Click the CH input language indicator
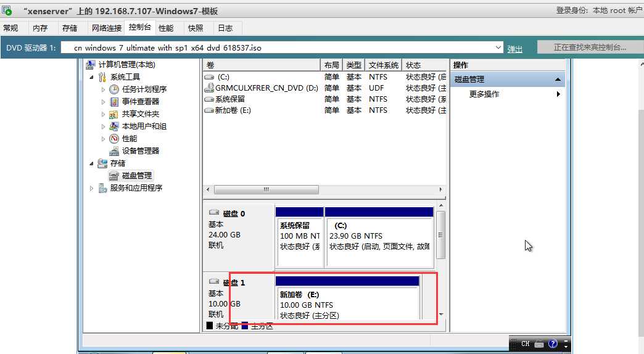Screen dimensions: 644x354 526,344
